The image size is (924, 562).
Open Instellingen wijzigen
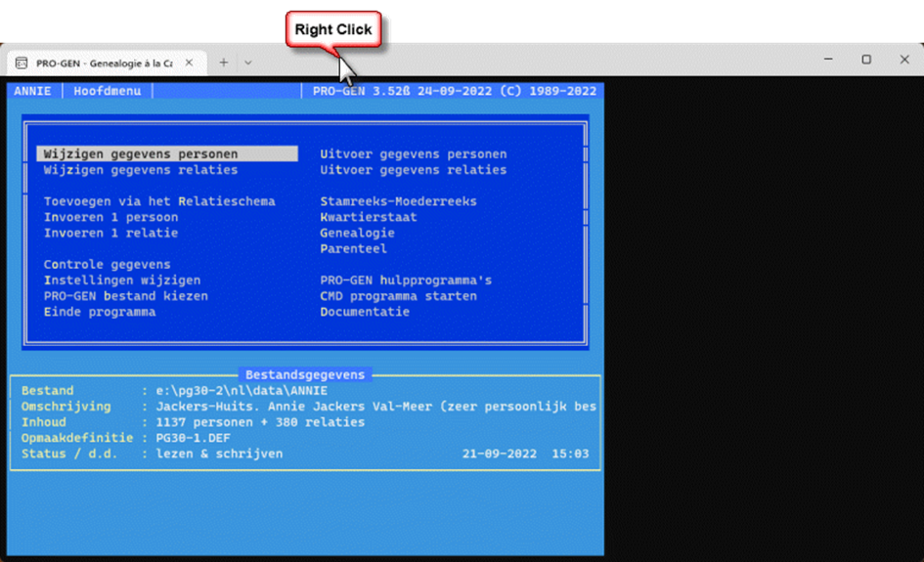click(122, 281)
